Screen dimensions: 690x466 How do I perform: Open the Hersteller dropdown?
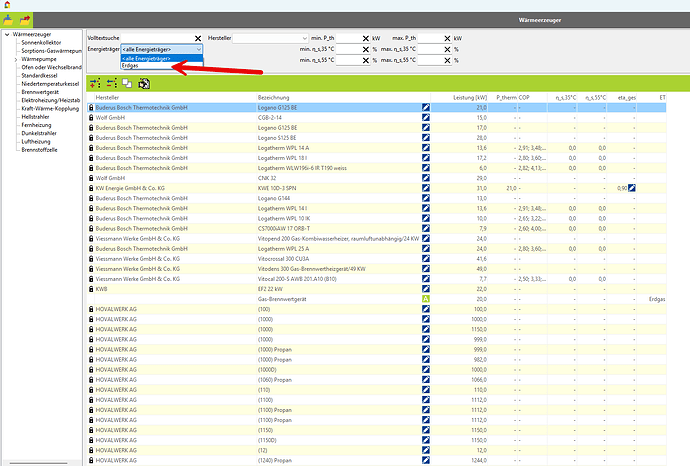pos(270,38)
